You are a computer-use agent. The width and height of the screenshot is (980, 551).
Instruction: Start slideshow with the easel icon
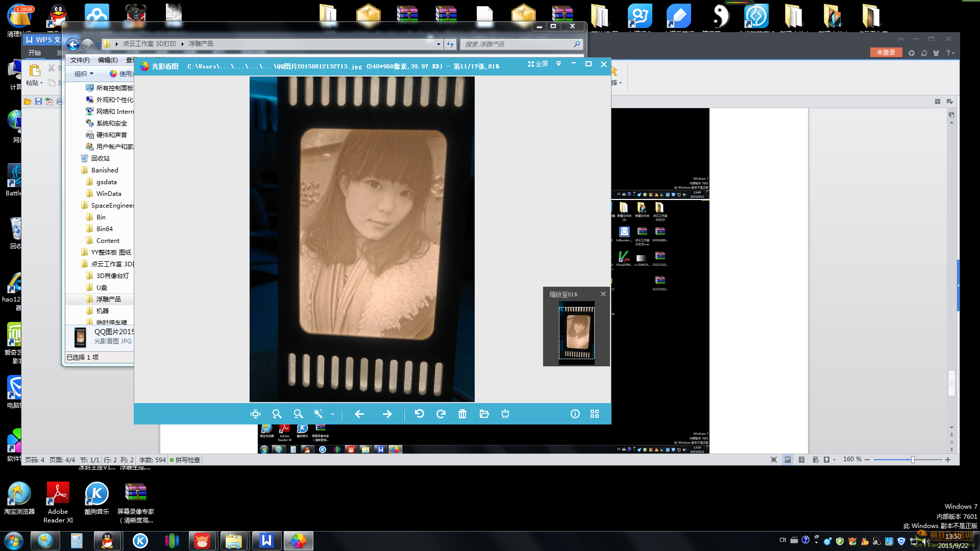point(505,414)
